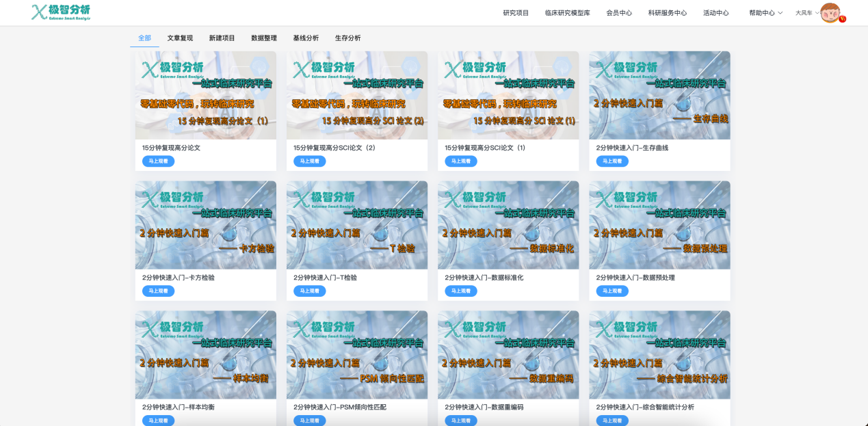Click 马上观看 under 15分钟复现高分论文
This screenshot has height=426, width=868.
coord(158,161)
